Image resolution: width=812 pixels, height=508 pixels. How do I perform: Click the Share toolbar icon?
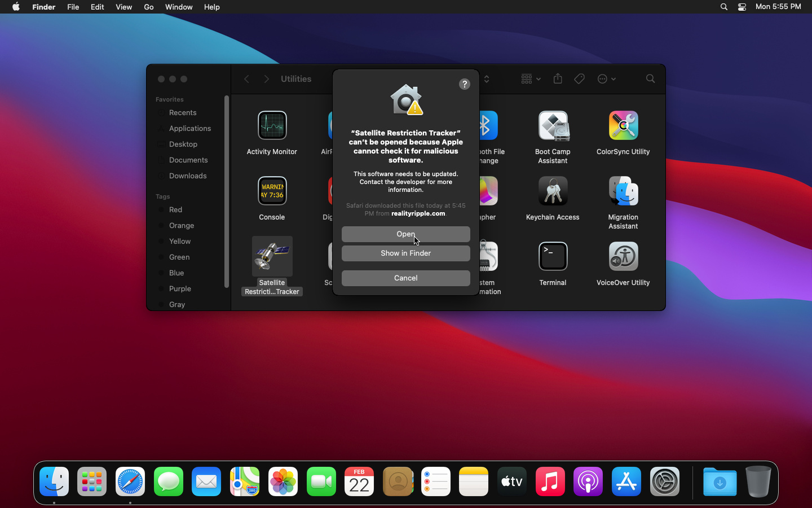558,79
